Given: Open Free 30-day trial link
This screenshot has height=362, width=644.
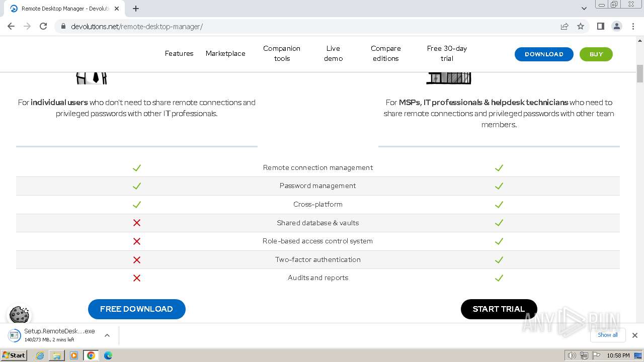Looking at the screenshot, I should click(x=447, y=53).
